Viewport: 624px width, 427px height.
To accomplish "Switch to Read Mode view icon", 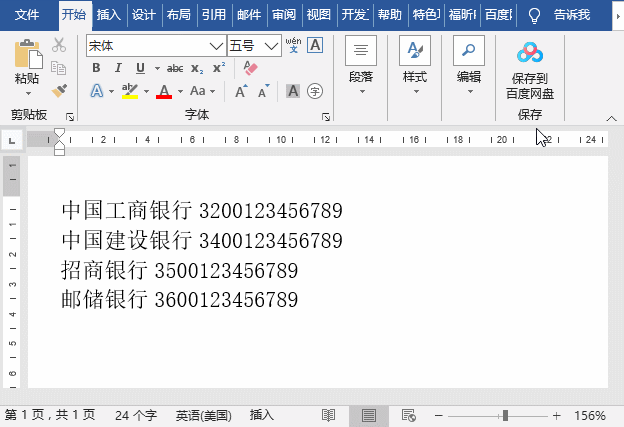I will pyautogui.click(x=328, y=415).
